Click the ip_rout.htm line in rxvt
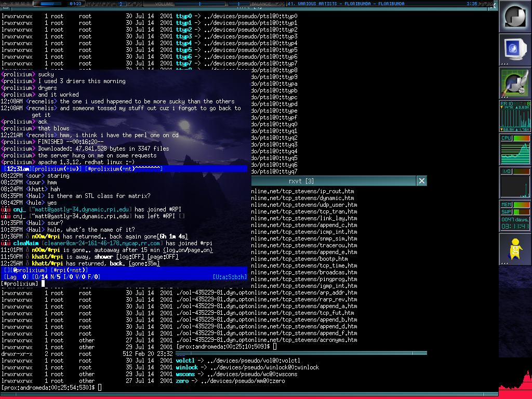This screenshot has height=399, width=532. click(303, 191)
